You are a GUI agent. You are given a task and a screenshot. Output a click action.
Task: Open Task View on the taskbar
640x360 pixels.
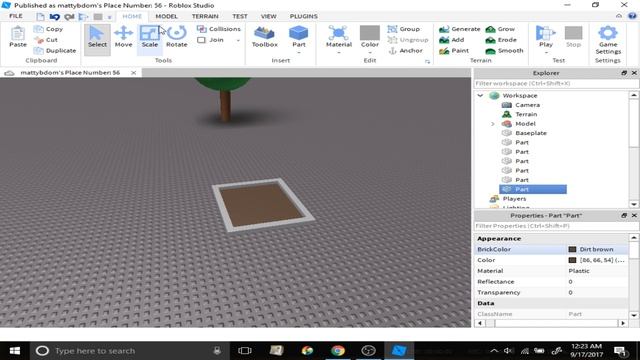click(245, 351)
